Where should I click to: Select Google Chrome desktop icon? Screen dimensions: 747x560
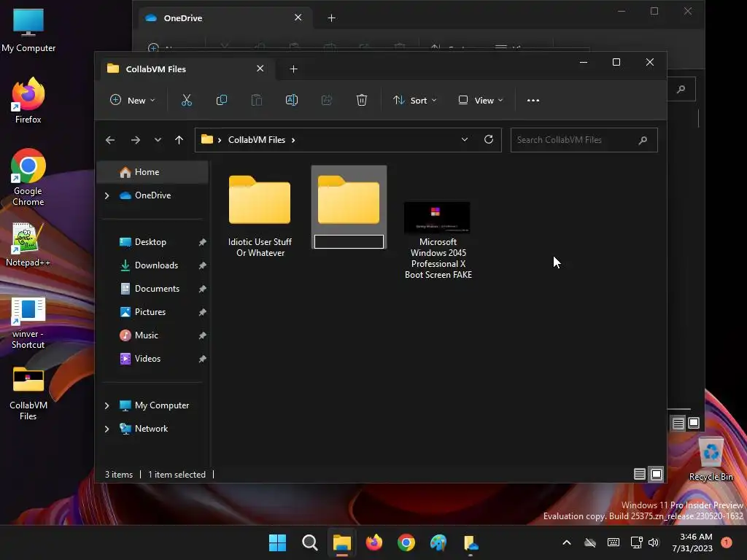(28, 177)
